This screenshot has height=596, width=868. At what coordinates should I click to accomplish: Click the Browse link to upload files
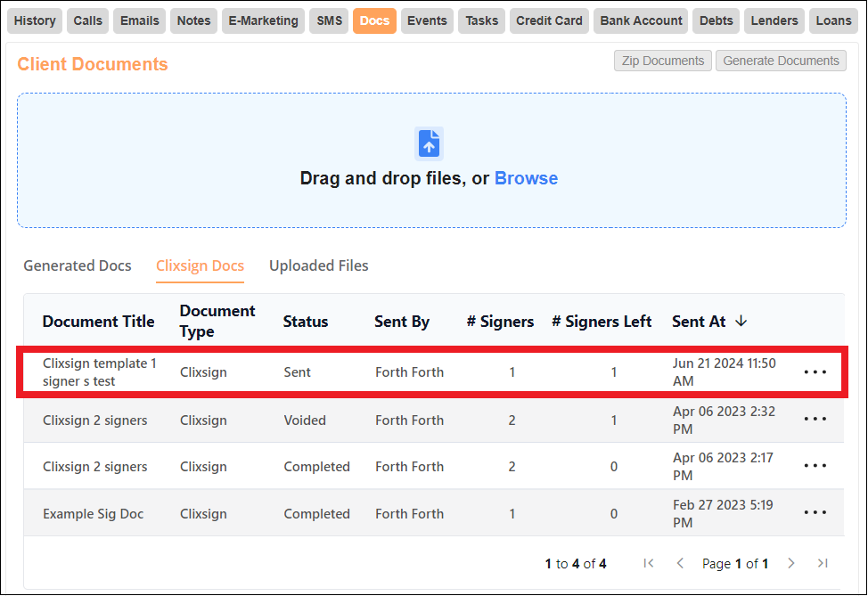(x=526, y=178)
